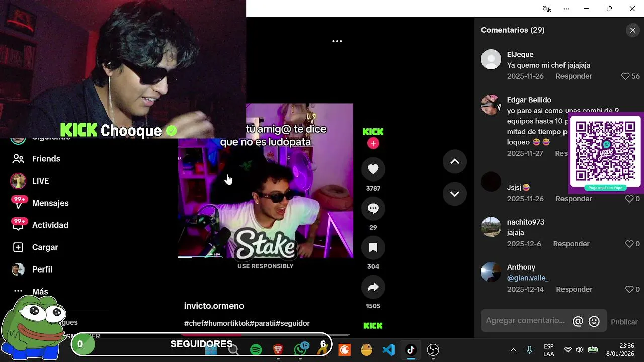This screenshot has width=644, height=362.
Task: Open Edgar Bellido's profile avatar
Action: point(491,105)
